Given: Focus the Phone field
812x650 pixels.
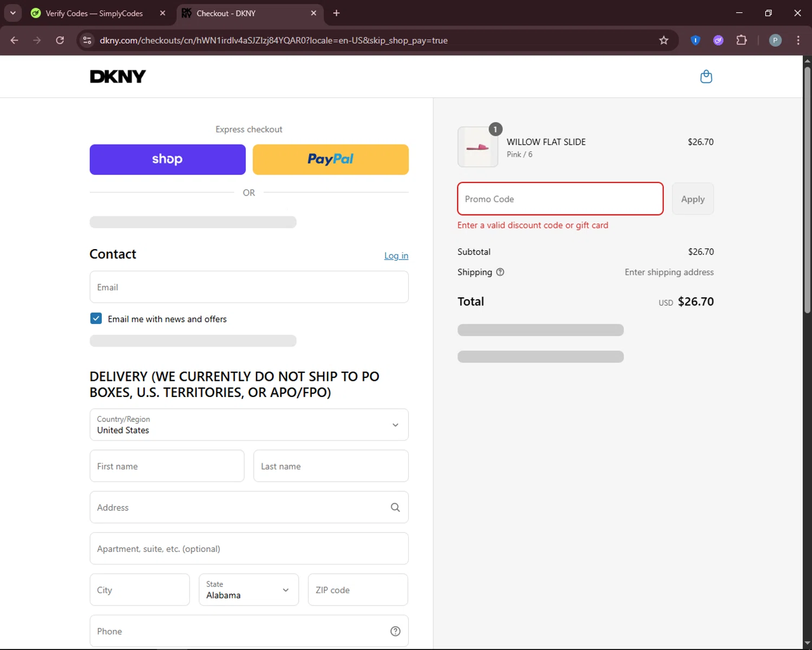Looking at the screenshot, I should click(x=249, y=631).
